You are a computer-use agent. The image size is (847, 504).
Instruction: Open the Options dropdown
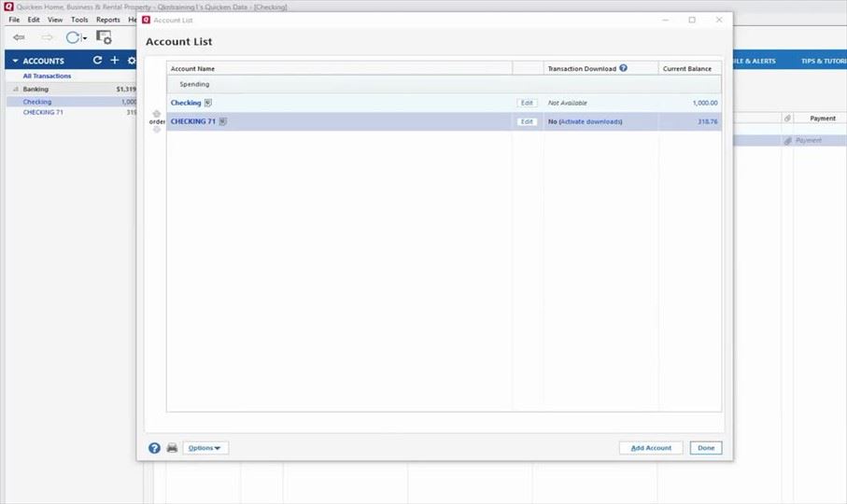[205, 448]
